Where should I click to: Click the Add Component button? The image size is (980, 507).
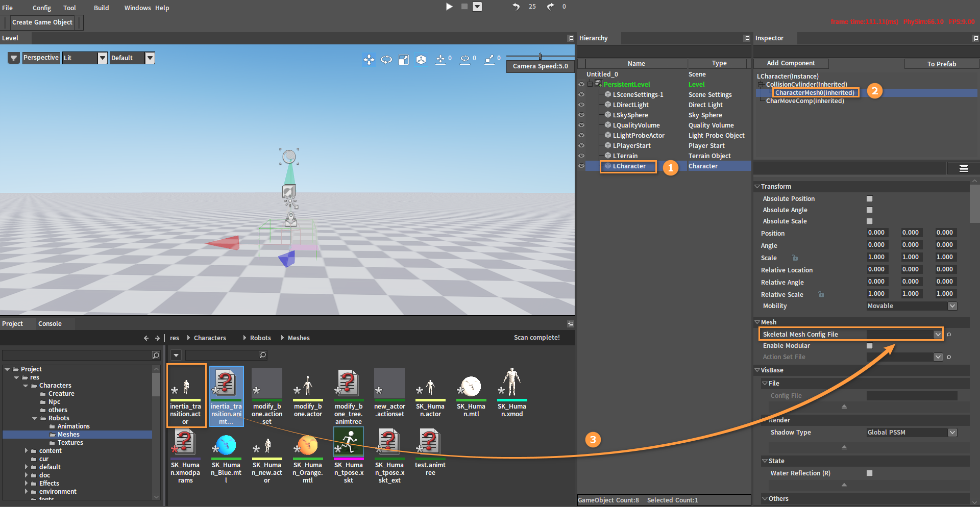[791, 63]
